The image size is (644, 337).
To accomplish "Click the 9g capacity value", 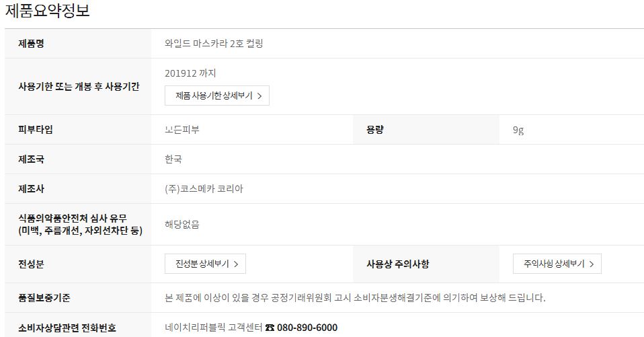I will coord(518,130).
